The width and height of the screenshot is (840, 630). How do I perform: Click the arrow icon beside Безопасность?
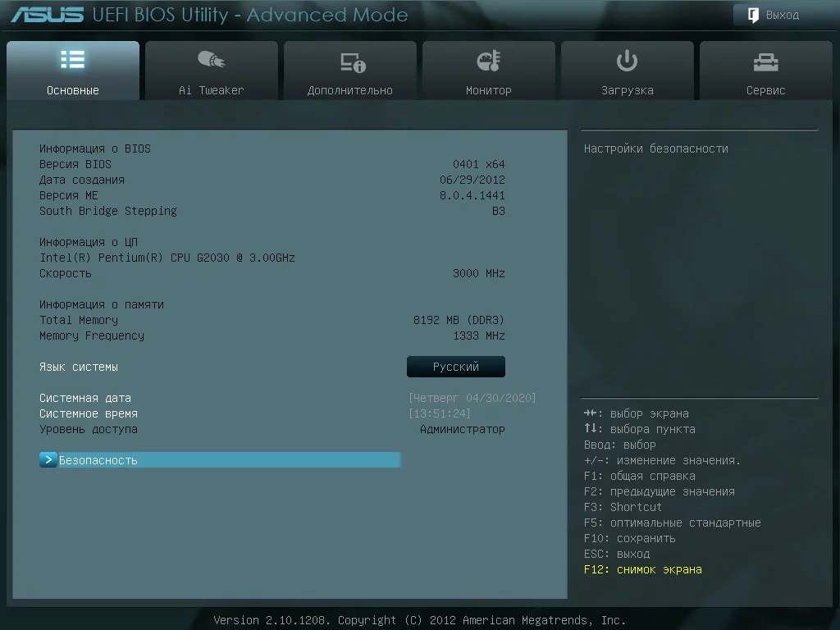pos(48,459)
